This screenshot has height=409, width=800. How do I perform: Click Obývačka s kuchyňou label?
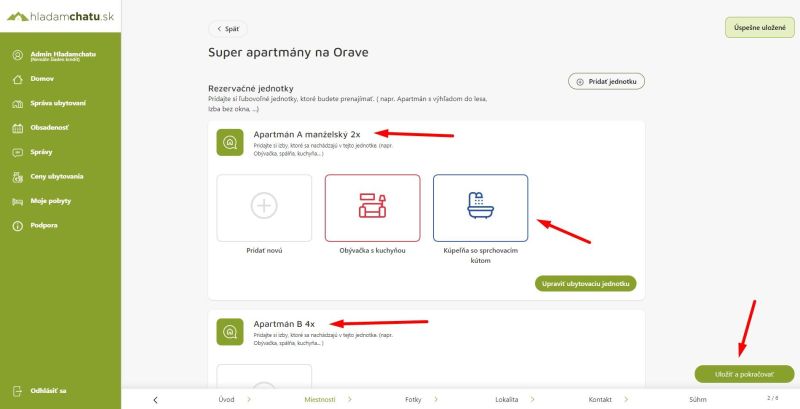pos(372,251)
